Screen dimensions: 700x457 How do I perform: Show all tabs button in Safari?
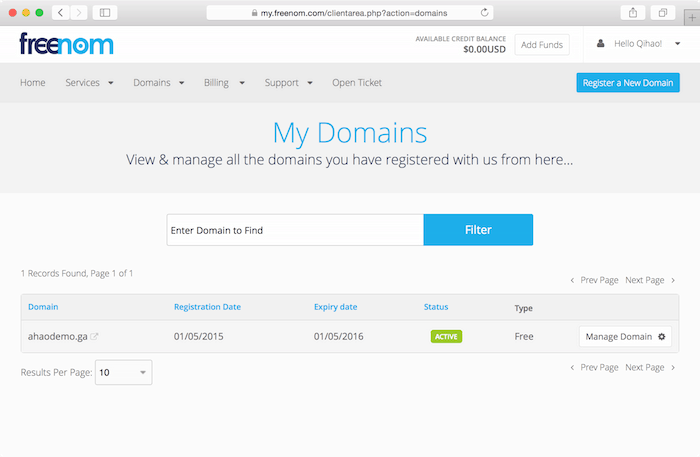663,12
